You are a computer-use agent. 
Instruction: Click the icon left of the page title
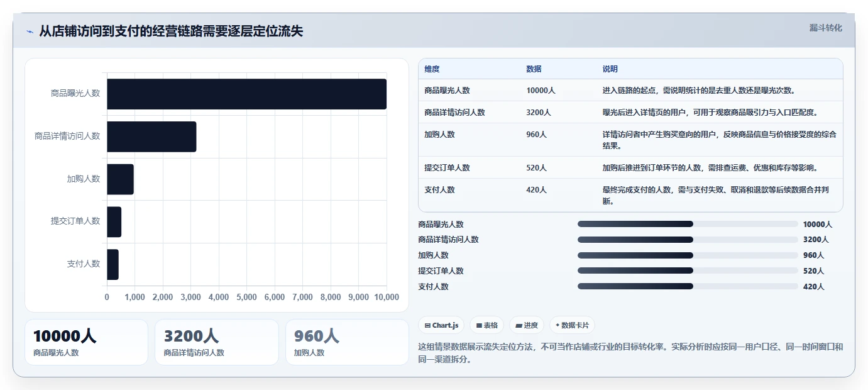click(30, 32)
